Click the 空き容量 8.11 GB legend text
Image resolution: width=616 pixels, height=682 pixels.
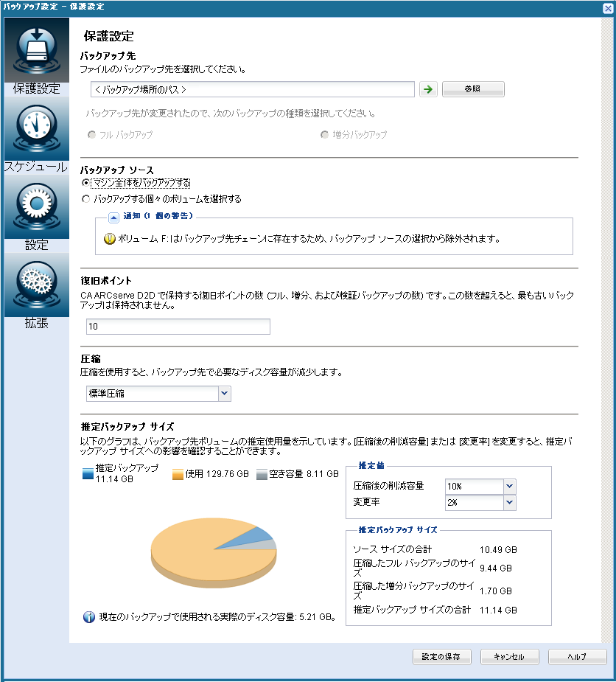tap(304, 473)
